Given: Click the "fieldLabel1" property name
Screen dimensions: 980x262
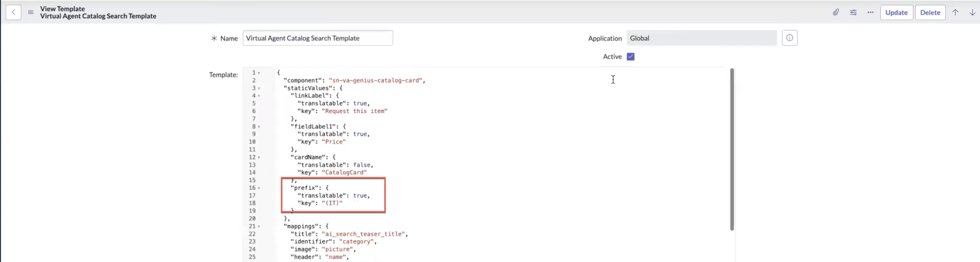Looking at the screenshot, I should click(313, 126).
